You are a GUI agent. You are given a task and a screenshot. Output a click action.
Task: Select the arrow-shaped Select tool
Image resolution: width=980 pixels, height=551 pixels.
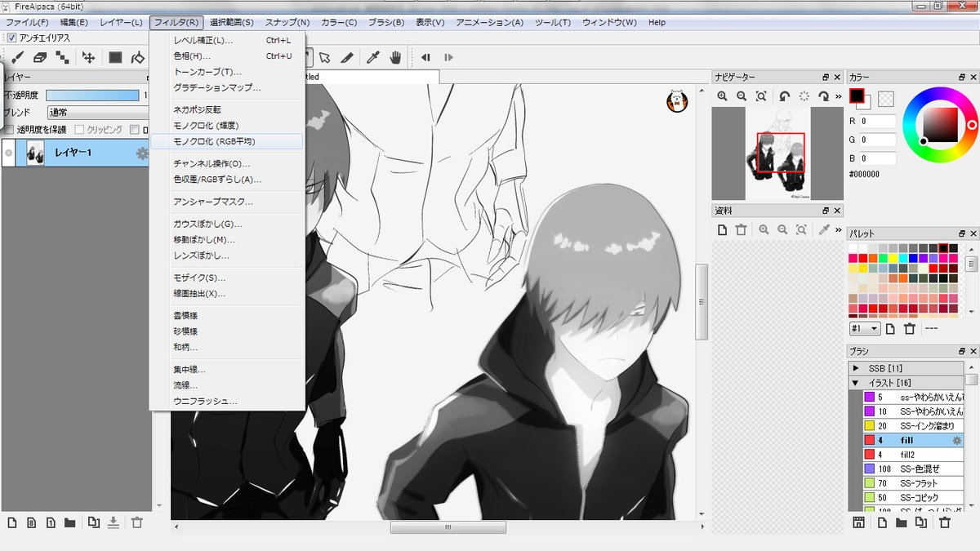pyautogui.click(x=325, y=57)
